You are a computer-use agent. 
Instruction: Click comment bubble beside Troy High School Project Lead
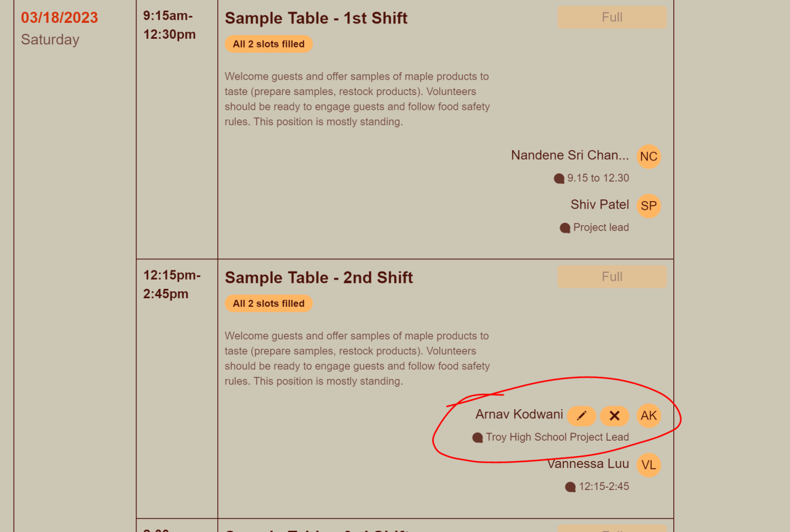(477, 438)
